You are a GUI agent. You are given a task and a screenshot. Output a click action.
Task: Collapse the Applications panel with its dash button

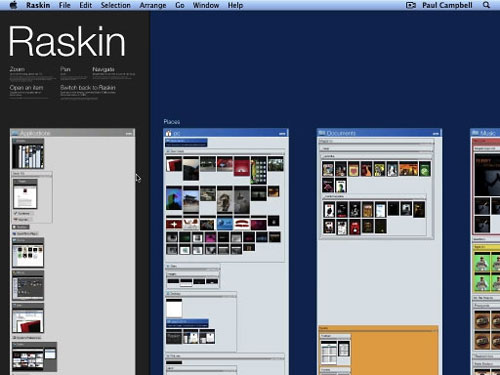(129, 133)
